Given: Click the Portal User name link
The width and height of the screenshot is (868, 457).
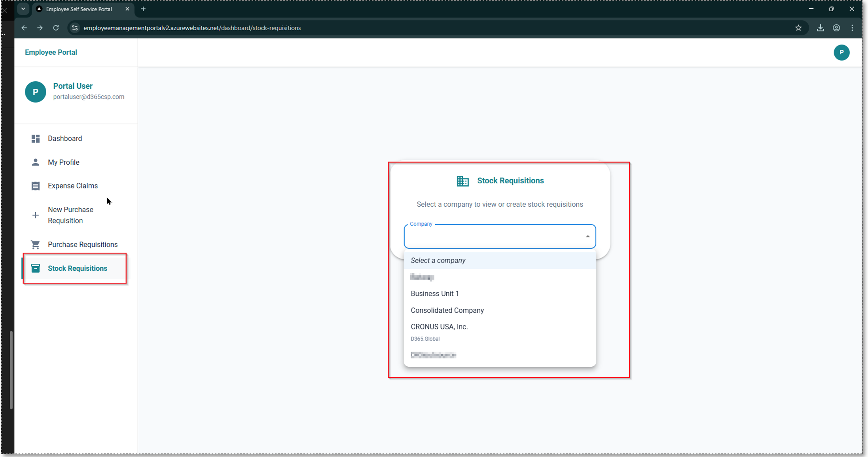Looking at the screenshot, I should click(73, 86).
